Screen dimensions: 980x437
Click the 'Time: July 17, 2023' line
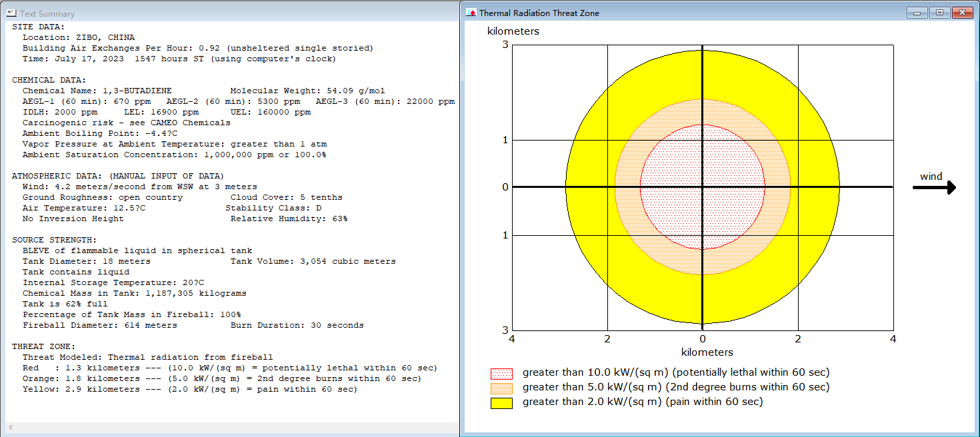click(179, 59)
